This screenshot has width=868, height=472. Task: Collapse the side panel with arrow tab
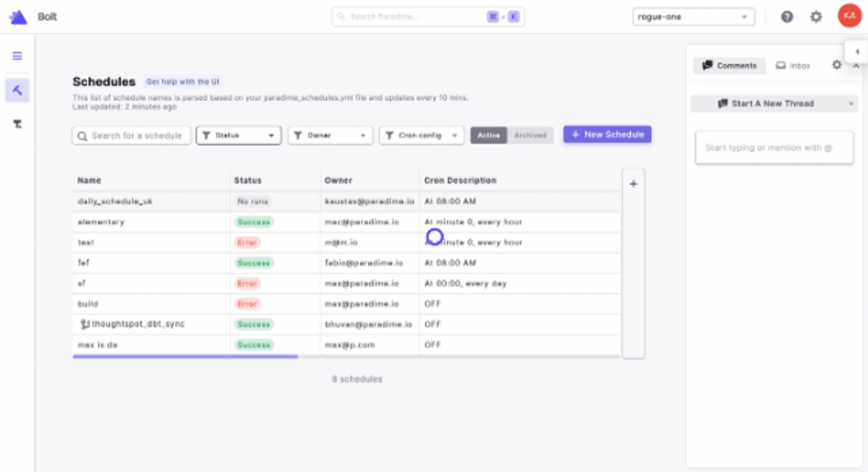856,52
